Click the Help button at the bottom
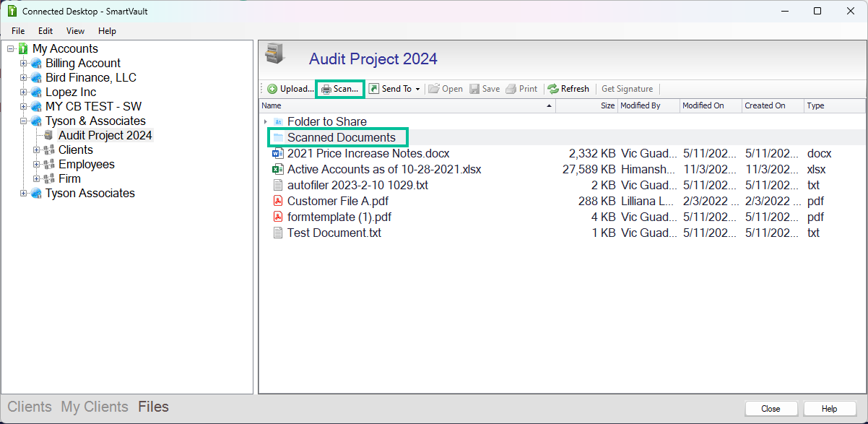The height and width of the screenshot is (424, 868). (829, 408)
